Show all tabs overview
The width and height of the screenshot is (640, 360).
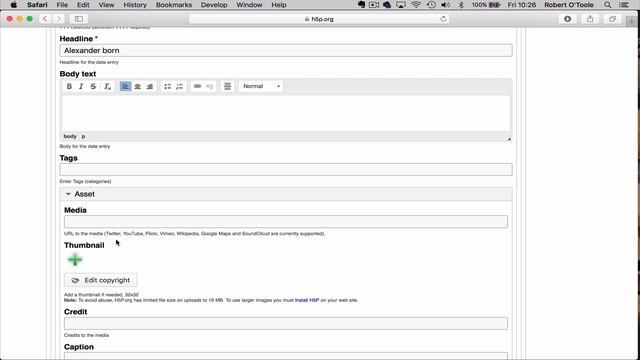[612, 19]
